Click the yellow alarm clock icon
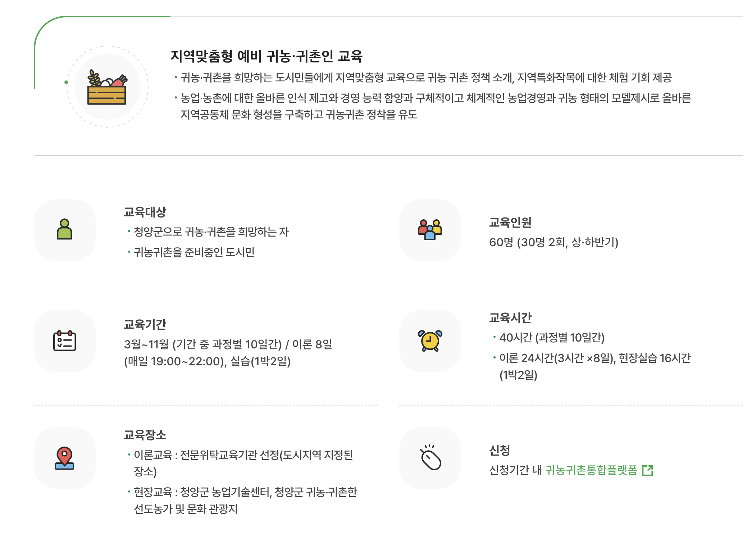Viewport: 756px width, 535px height. 430,340
